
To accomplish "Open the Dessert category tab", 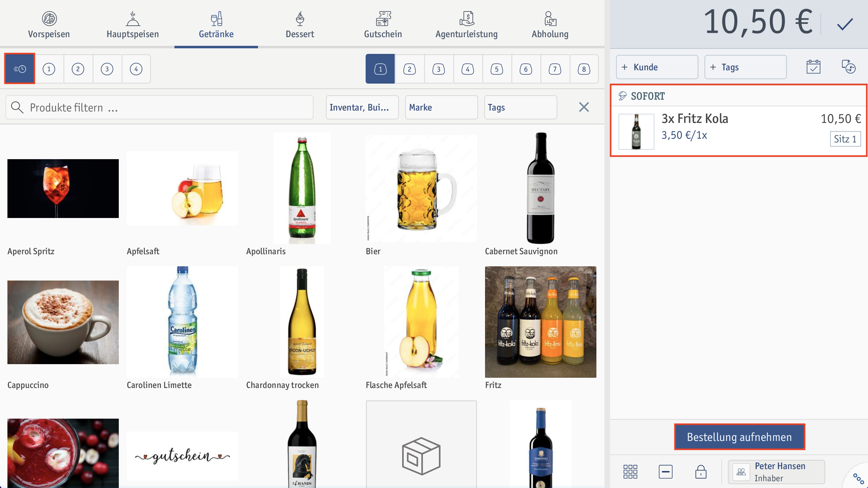I will (x=299, y=25).
